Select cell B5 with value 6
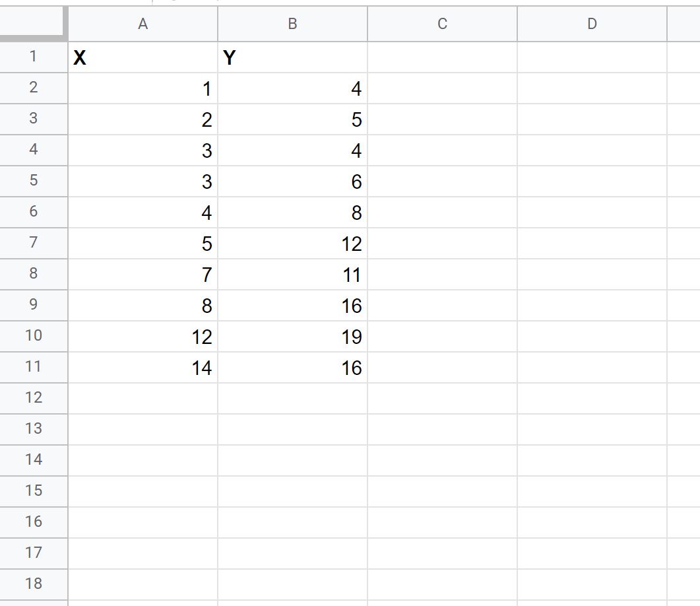 pyautogui.click(x=292, y=182)
